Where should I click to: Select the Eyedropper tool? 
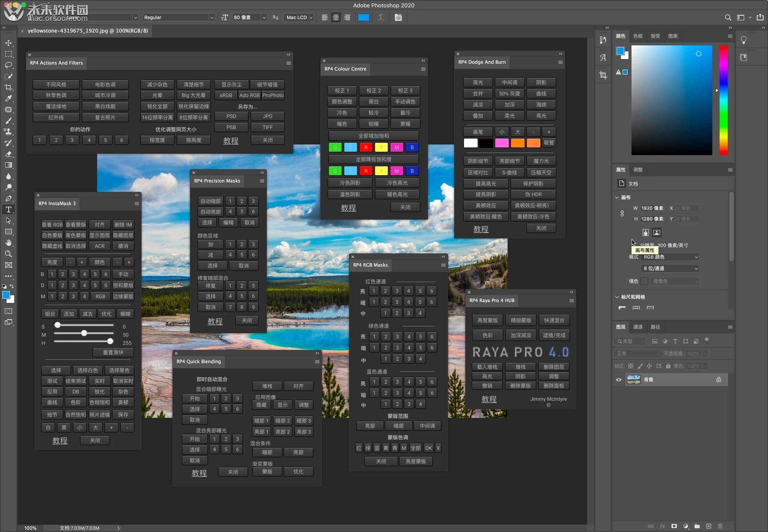point(9,99)
